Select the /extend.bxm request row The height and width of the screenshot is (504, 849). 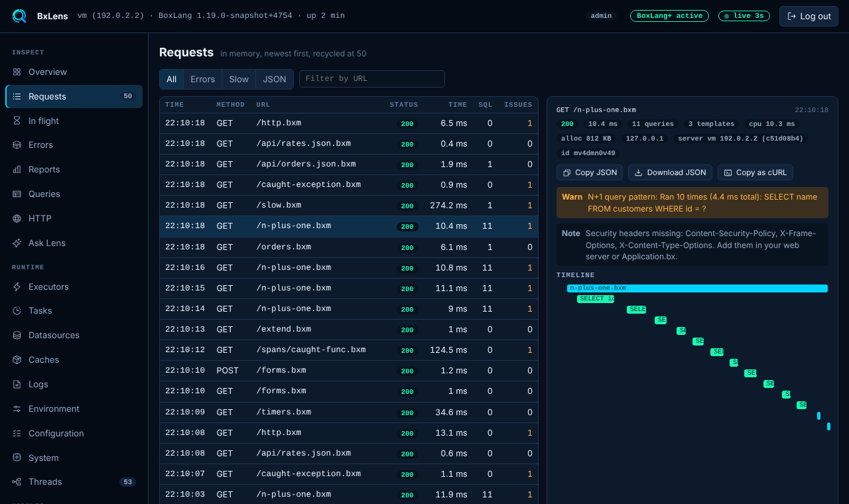tap(349, 329)
